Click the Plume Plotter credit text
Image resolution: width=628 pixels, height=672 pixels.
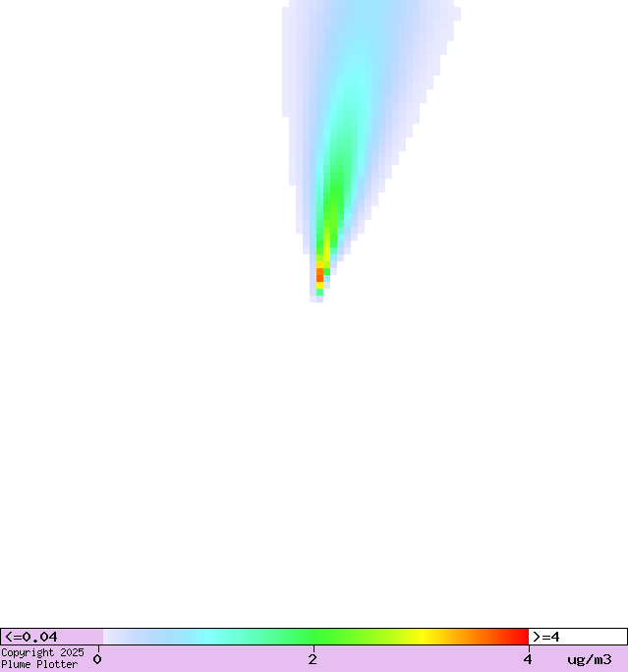(39, 664)
